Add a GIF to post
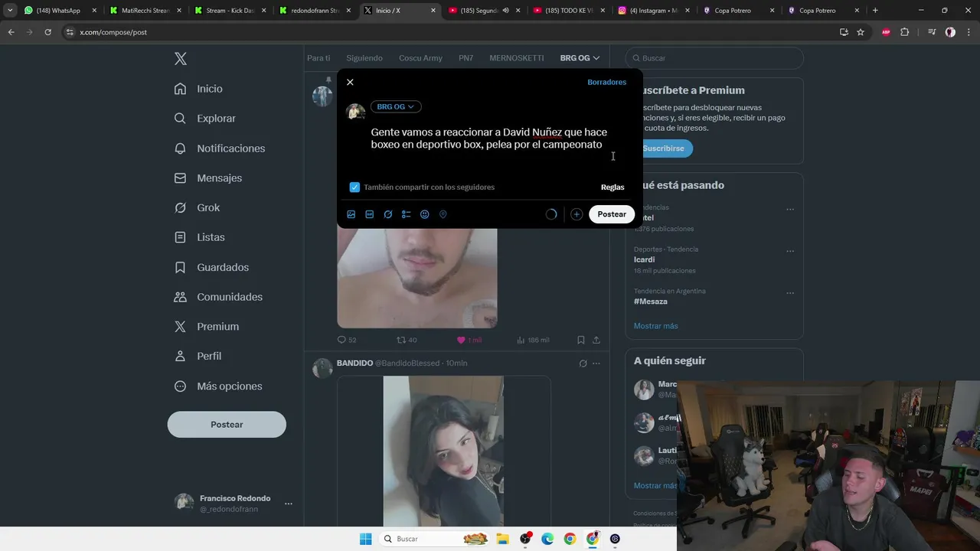Viewport: 980px width, 551px height. [370, 214]
